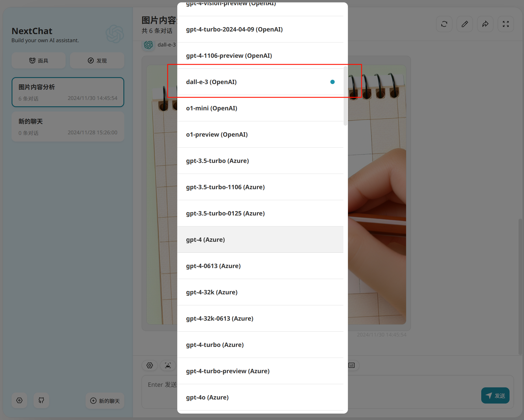Click the refresh title icon in header
The width and height of the screenshot is (524, 420).
[x=444, y=24]
